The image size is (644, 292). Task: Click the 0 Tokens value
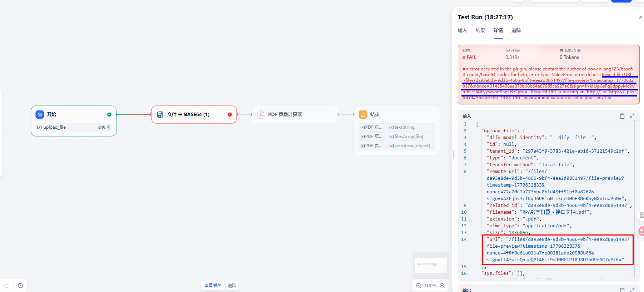569,57
